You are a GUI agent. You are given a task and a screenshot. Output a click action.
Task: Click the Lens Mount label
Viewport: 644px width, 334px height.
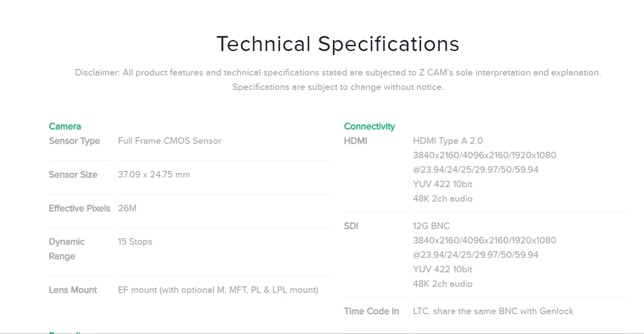[73, 290]
